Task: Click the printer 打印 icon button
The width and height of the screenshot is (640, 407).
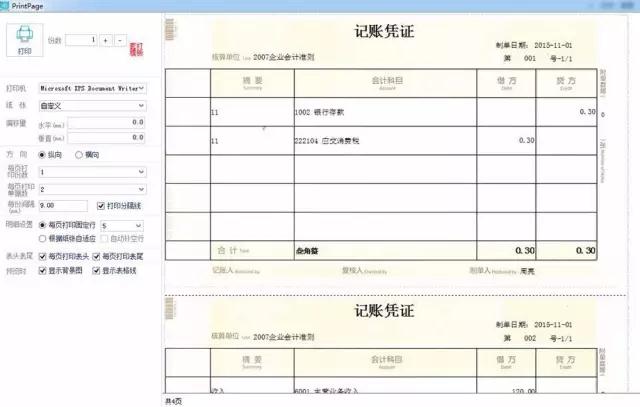Action: (24, 44)
